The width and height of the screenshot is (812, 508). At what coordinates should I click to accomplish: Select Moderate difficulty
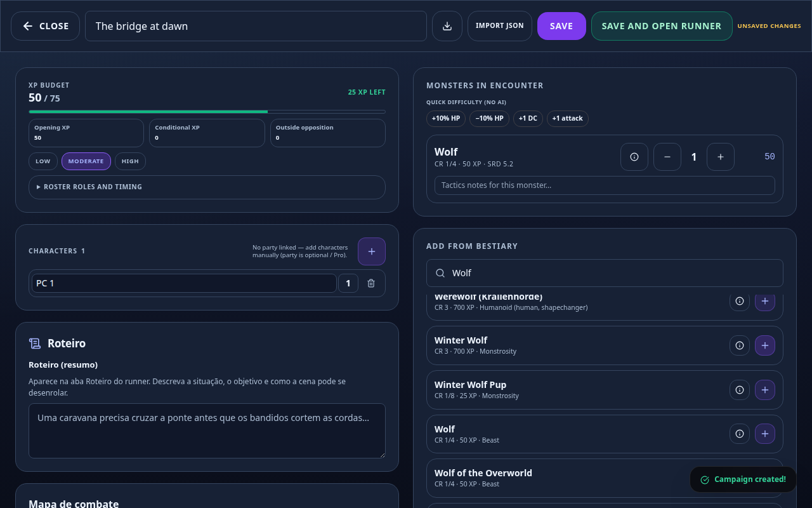[86, 161]
